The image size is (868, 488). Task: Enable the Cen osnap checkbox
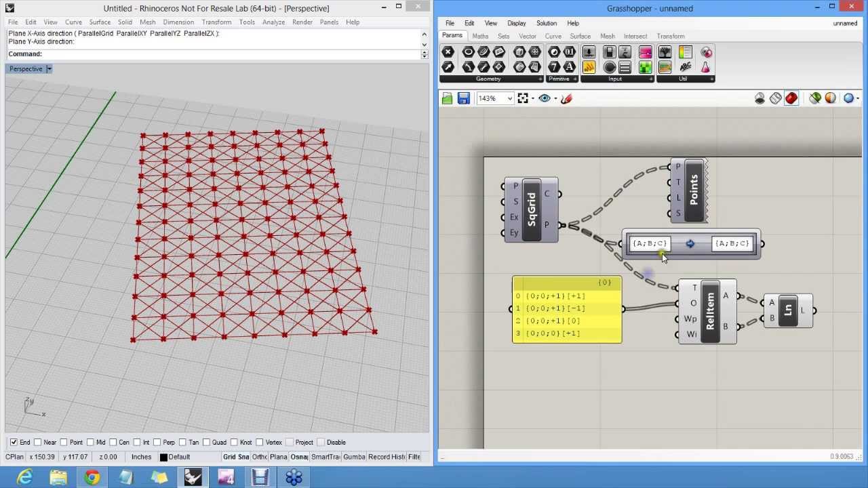[113, 443]
